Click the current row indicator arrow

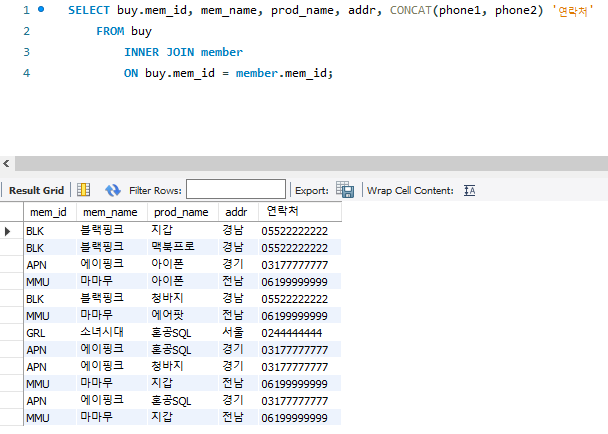coord(7,232)
